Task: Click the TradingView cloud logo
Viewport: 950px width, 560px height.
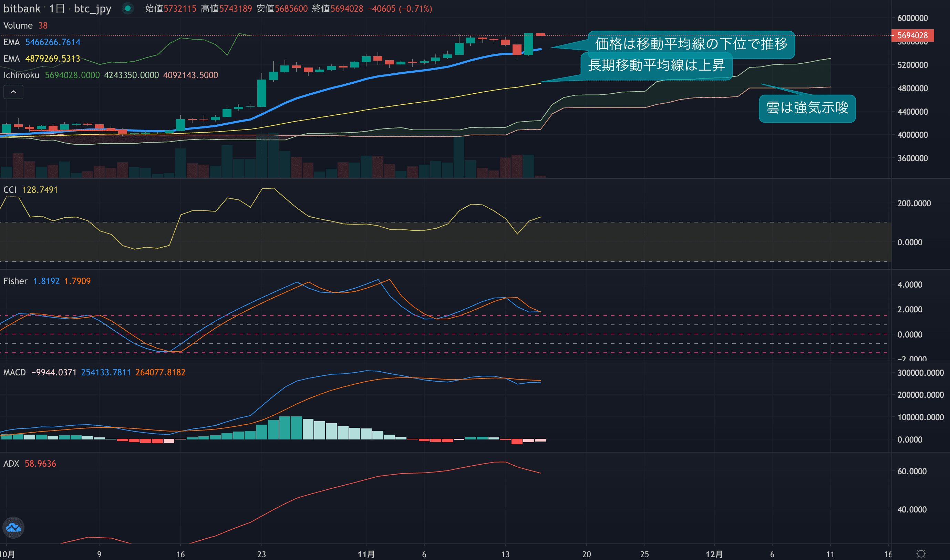Action: click(x=13, y=527)
